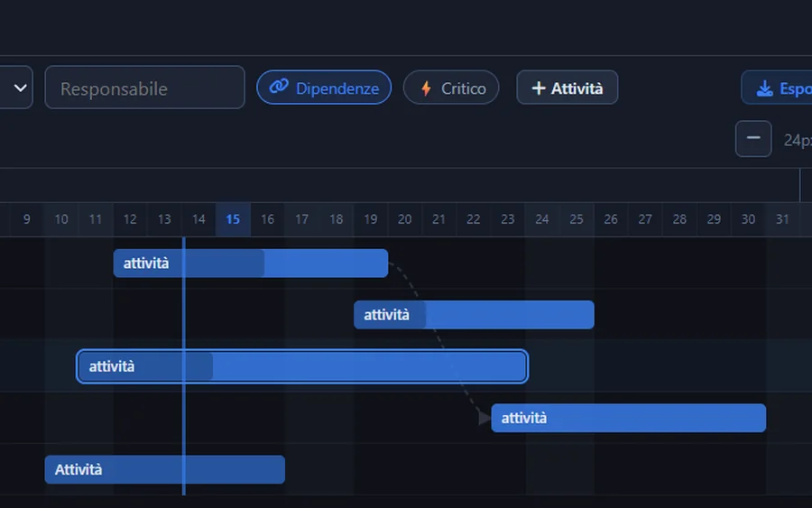Click day 12 in the date header
Screen dimensions: 812x508
(130, 219)
